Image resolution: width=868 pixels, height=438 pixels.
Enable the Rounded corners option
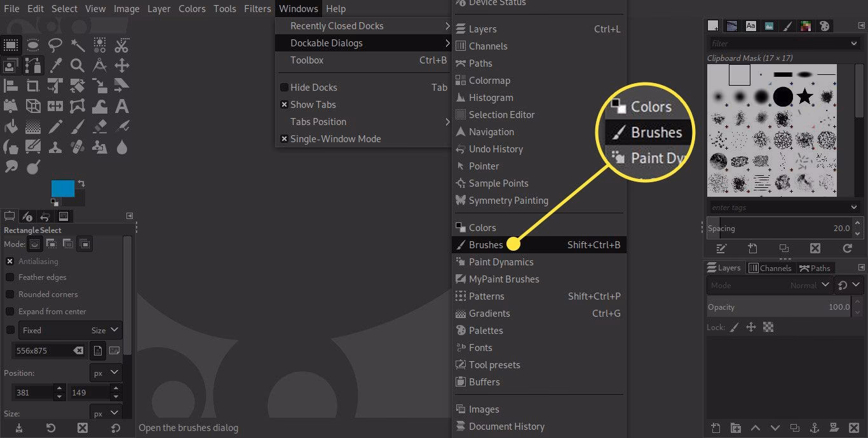point(10,294)
